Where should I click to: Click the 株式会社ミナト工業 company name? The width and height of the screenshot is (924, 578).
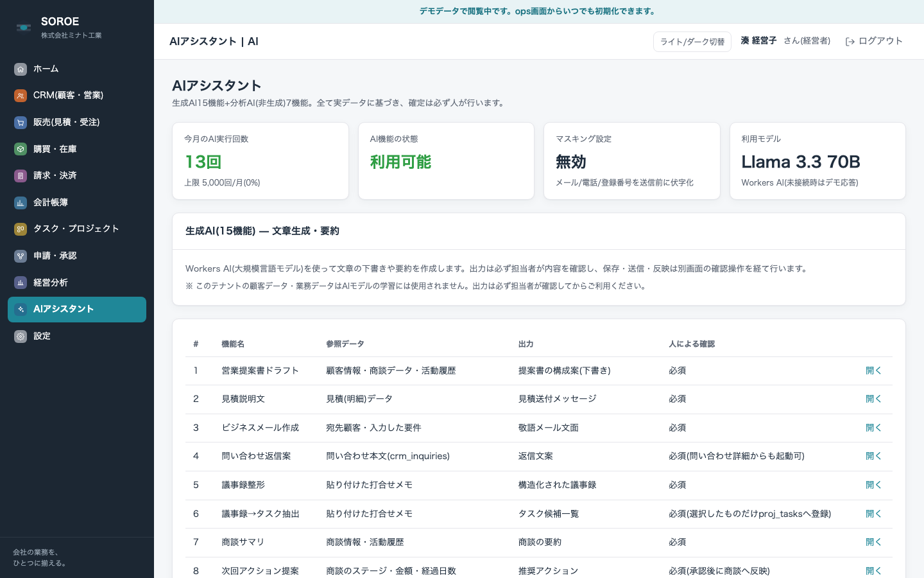pyautogui.click(x=71, y=36)
